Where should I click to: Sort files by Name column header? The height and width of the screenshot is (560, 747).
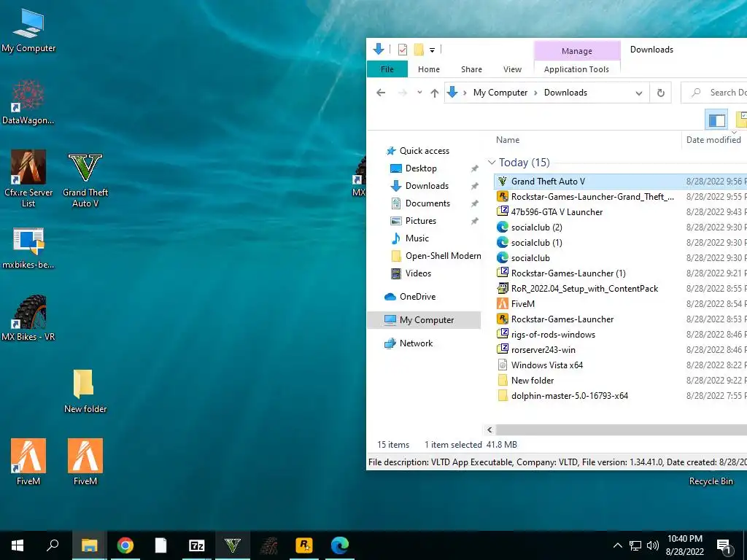coord(508,139)
